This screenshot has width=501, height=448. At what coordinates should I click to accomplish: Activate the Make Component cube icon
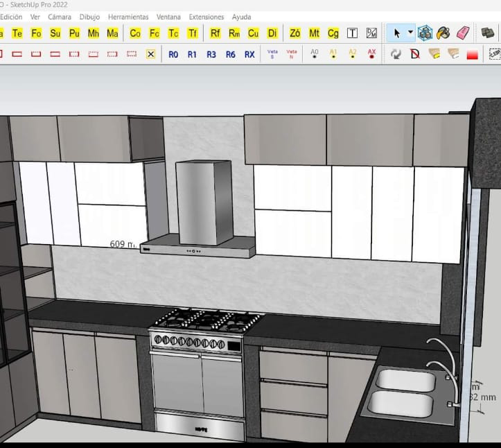(425, 33)
